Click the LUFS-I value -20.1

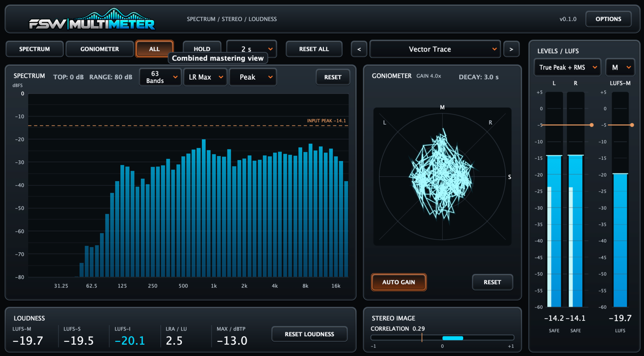tap(130, 341)
